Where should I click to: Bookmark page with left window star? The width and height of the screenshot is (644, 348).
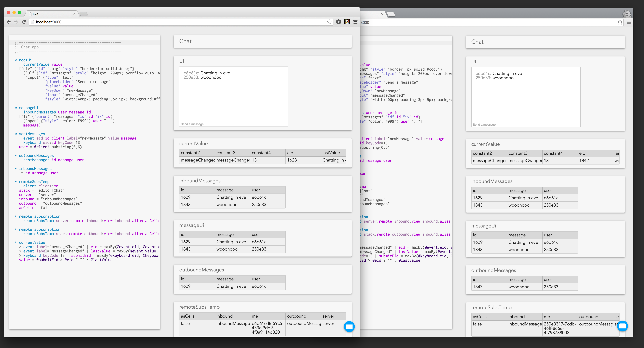click(x=329, y=22)
